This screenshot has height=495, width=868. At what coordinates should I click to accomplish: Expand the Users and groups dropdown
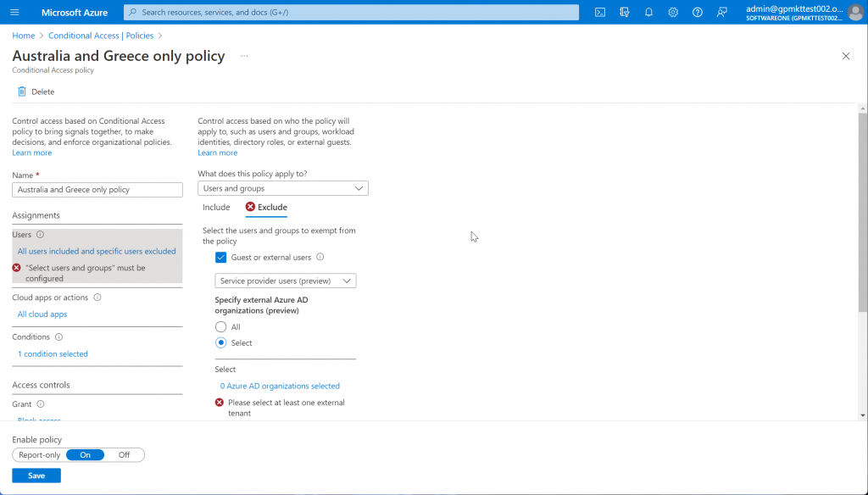tap(283, 188)
